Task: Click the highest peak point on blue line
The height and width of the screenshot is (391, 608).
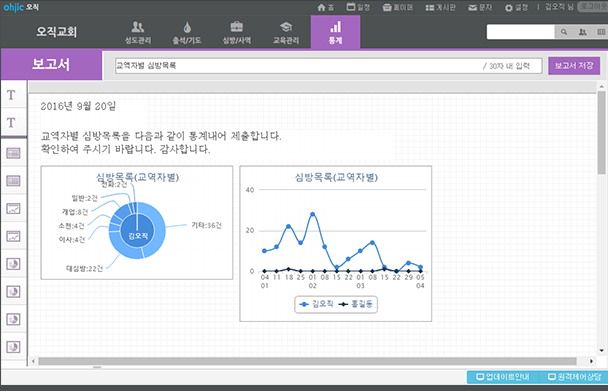Action: coord(313,214)
